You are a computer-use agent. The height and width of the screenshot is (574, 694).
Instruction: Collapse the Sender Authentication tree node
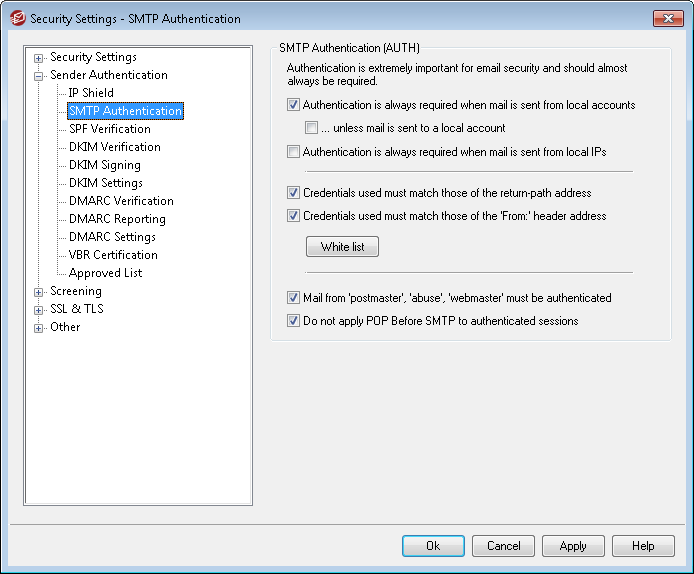pos(39,76)
